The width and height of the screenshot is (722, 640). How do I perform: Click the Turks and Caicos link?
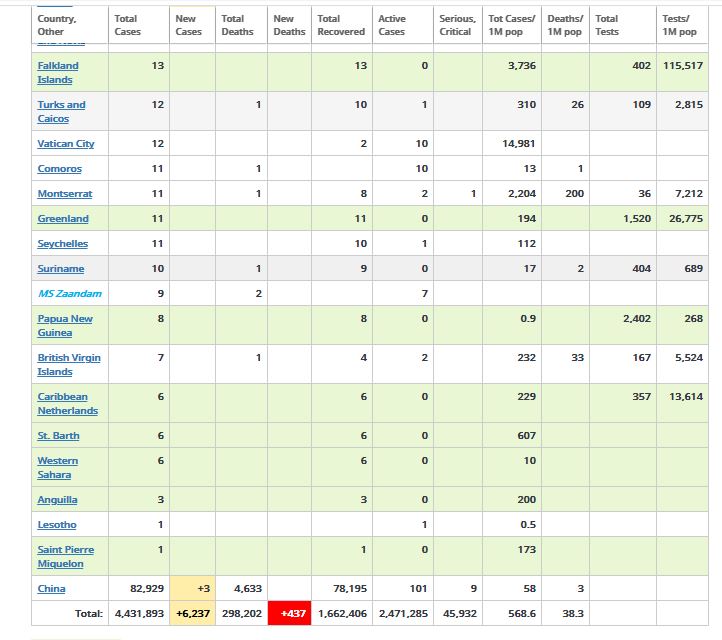pyautogui.click(x=61, y=111)
